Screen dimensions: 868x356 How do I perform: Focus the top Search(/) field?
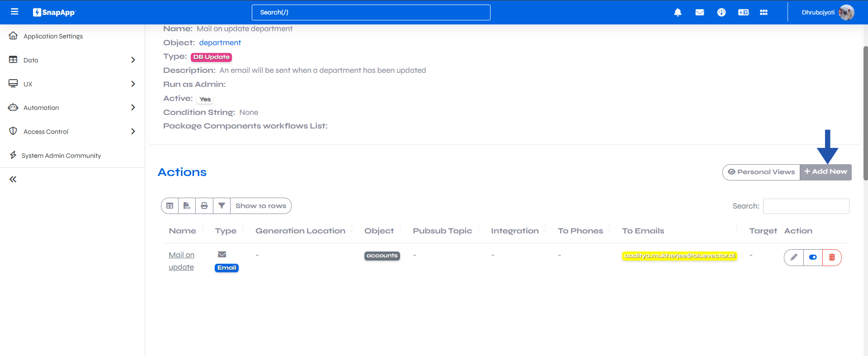coord(371,12)
